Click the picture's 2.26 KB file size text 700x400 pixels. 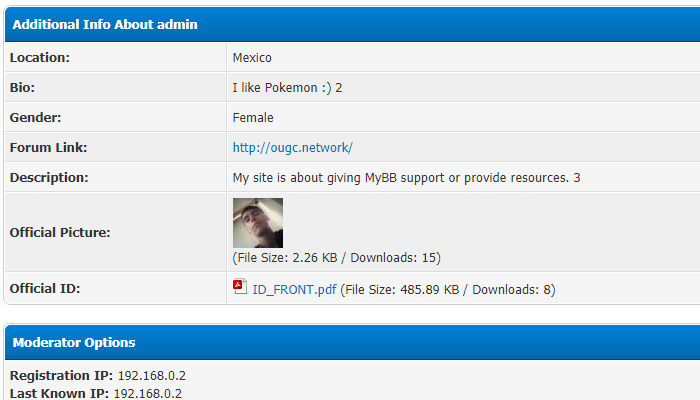[x=336, y=258]
